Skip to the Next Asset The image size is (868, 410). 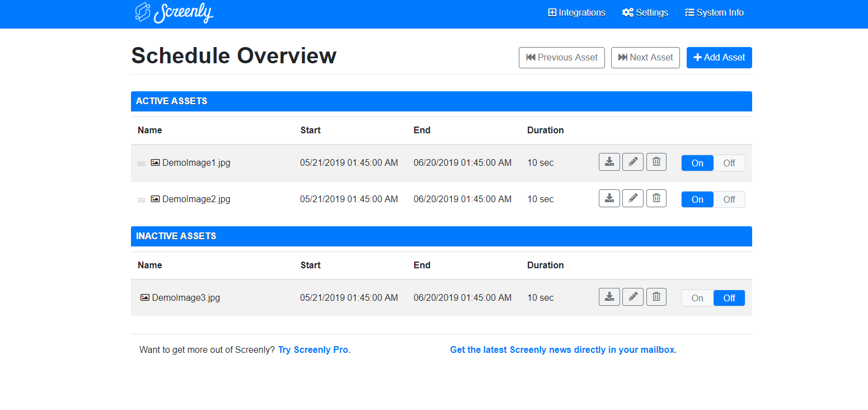645,58
